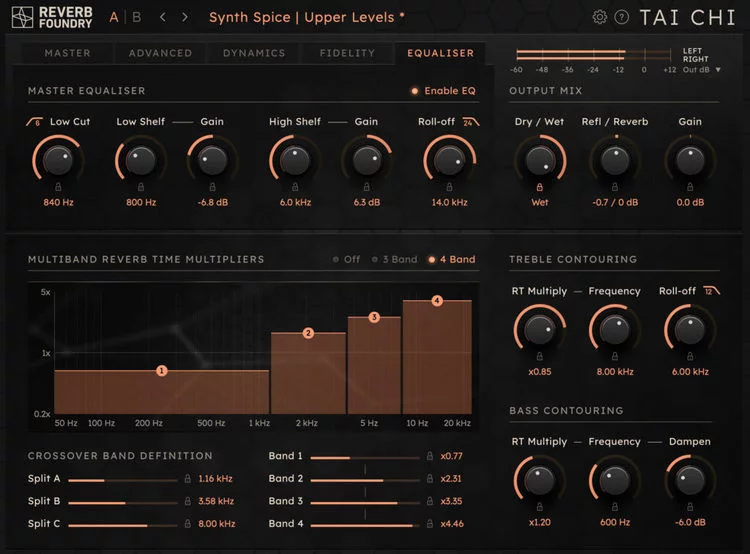The image size is (750, 554).
Task: Toggle the lock under output Gain knob
Action: (x=690, y=187)
